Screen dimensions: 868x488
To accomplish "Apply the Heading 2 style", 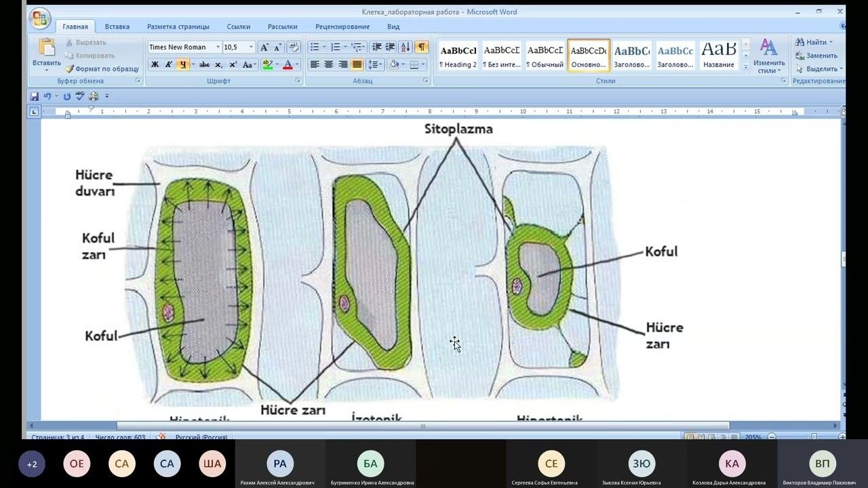I will [458, 55].
